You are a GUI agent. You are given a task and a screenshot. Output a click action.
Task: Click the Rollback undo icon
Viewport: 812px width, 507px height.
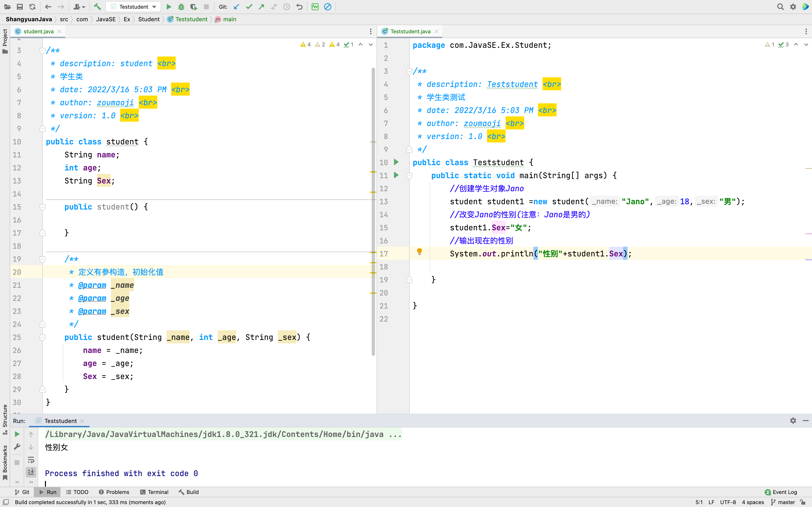coord(300,7)
